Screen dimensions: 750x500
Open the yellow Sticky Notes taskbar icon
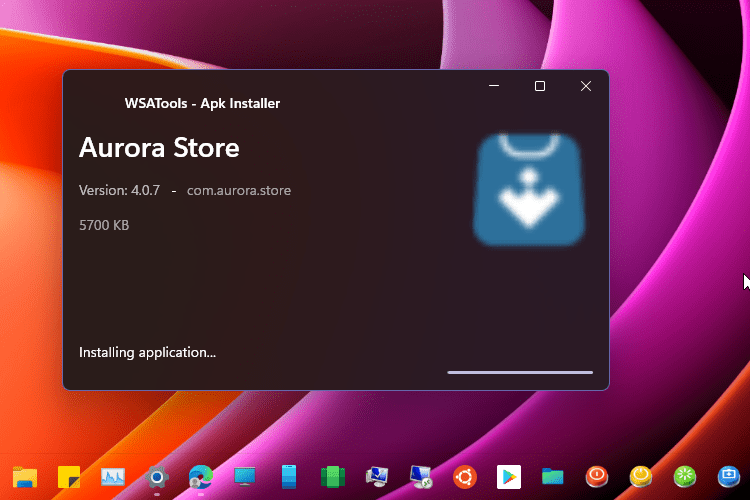coord(69,477)
